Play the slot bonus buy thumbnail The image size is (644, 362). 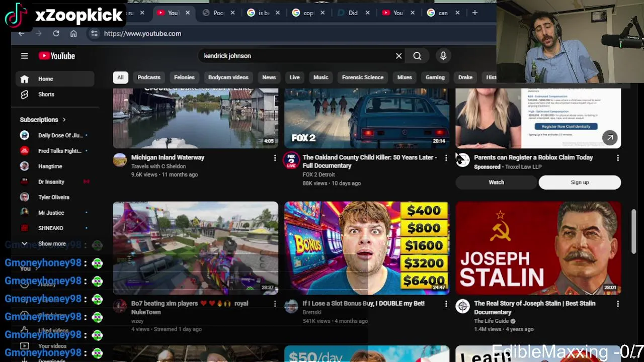[367, 248]
